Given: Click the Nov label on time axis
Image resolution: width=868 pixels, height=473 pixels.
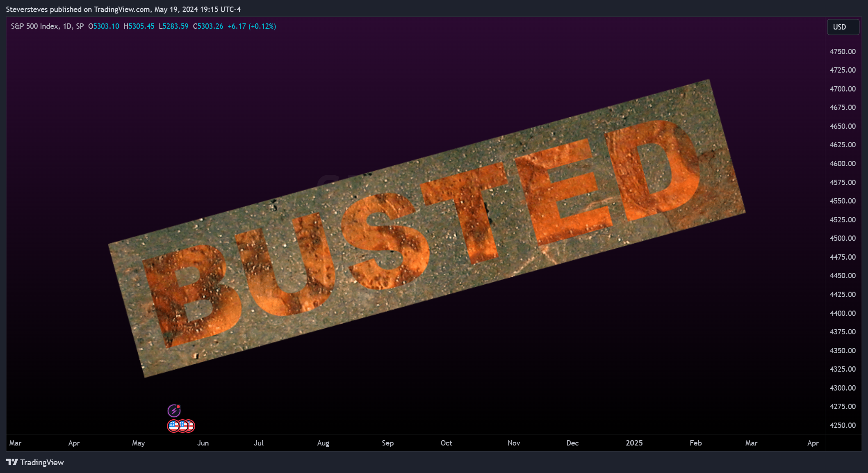Looking at the screenshot, I should (x=514, y=443).
